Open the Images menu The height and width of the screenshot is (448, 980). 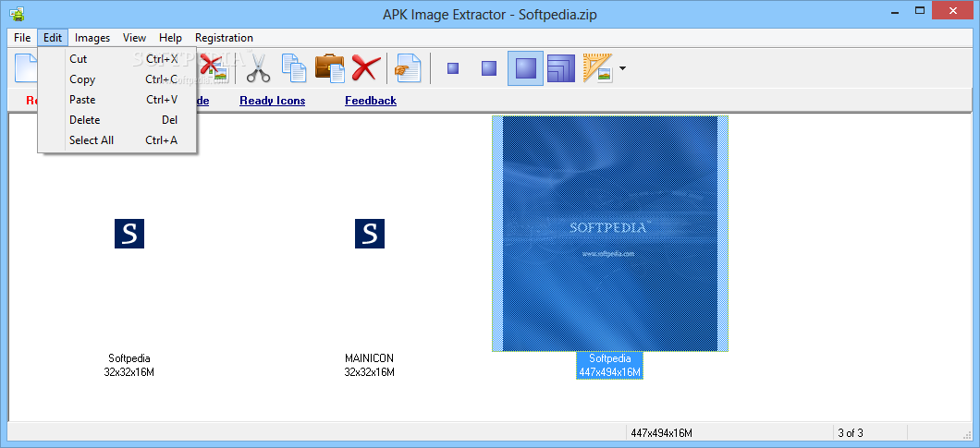point(92,38)
